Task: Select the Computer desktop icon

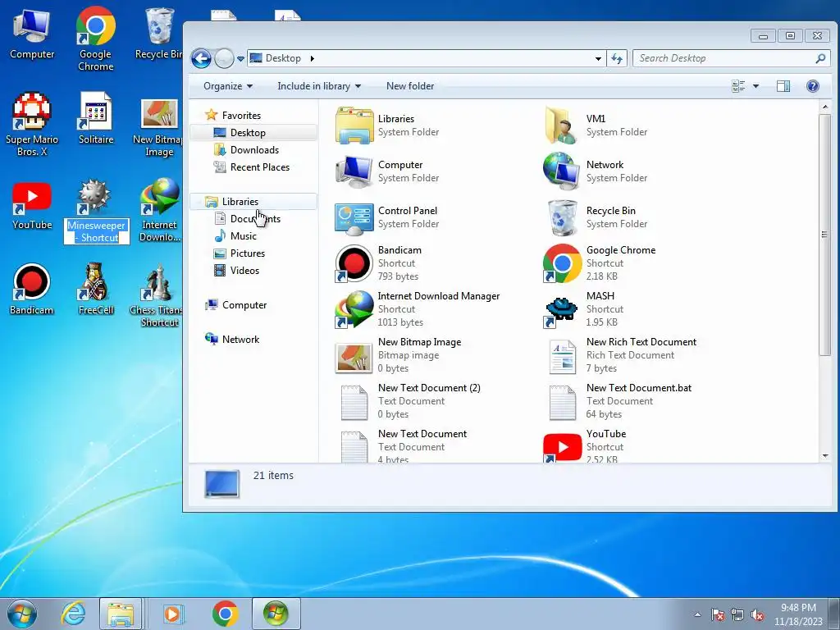Action: tap(32, 33)
